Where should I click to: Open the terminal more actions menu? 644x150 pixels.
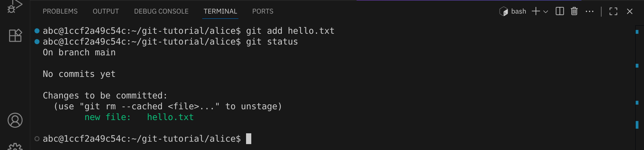tap(589, 11)
